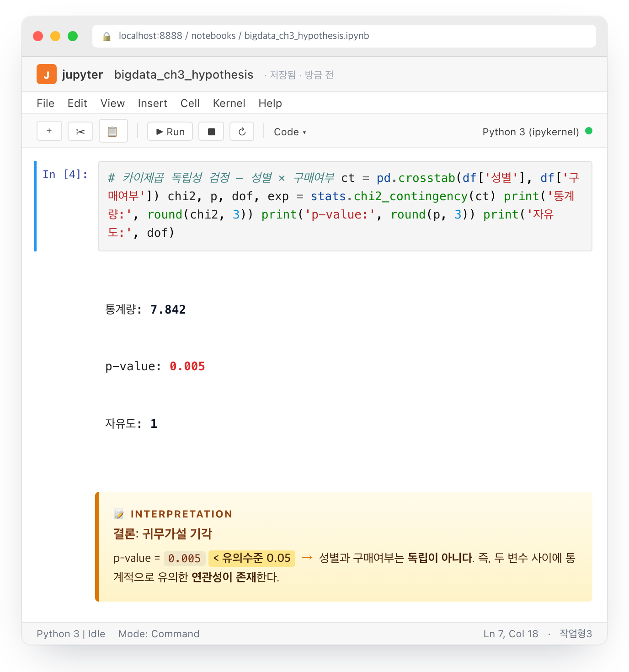Click Mode: Command in status bar
Viewport: 629px width, 672px height.
pos(159,634)
